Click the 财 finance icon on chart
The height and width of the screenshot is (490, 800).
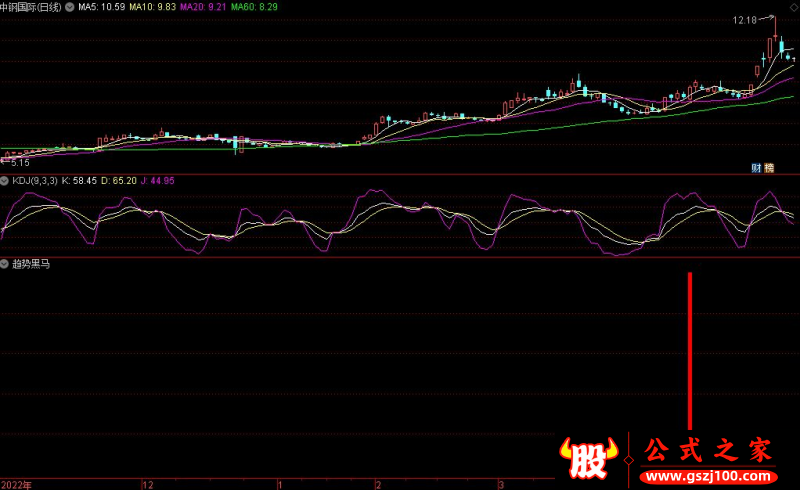pyautogui.click(x=756, y=168)
